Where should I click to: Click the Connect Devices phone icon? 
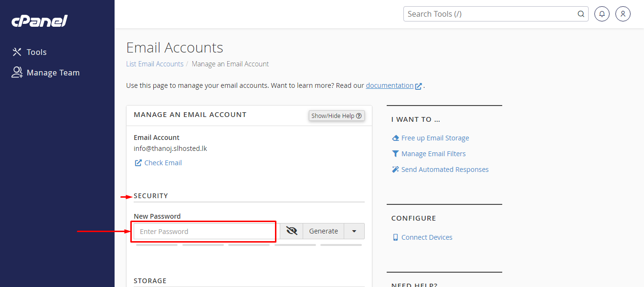pyautogui.click(x=395, y=237)
